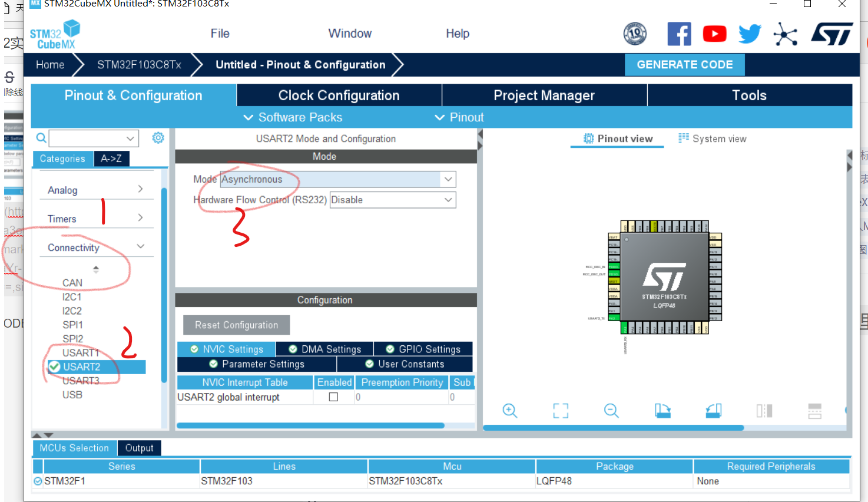
Task: Open the peripheral search combo box dropdown
Action: pyautogui.click(x=131, y=138)
